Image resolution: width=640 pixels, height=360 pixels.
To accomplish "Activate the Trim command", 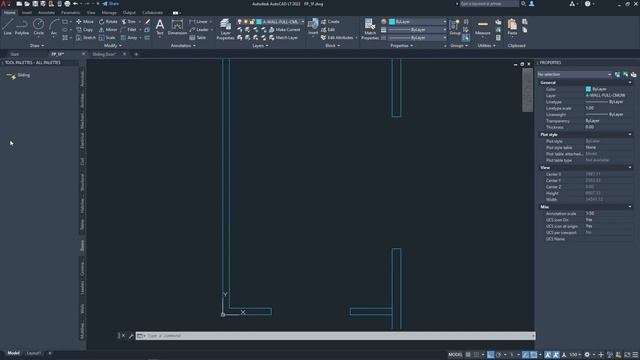I will [129, 22].
